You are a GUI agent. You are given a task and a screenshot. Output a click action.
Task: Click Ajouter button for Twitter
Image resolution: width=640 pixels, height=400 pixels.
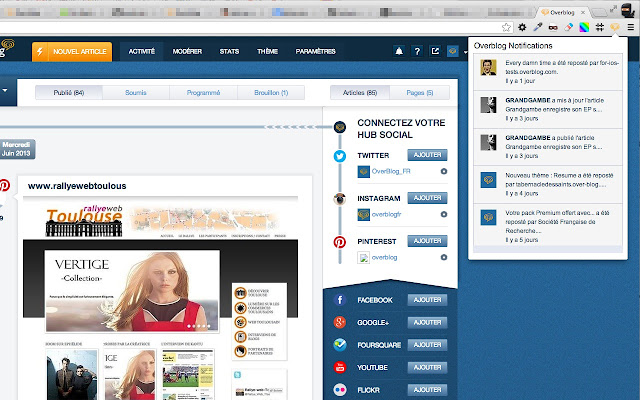point(427,155)
